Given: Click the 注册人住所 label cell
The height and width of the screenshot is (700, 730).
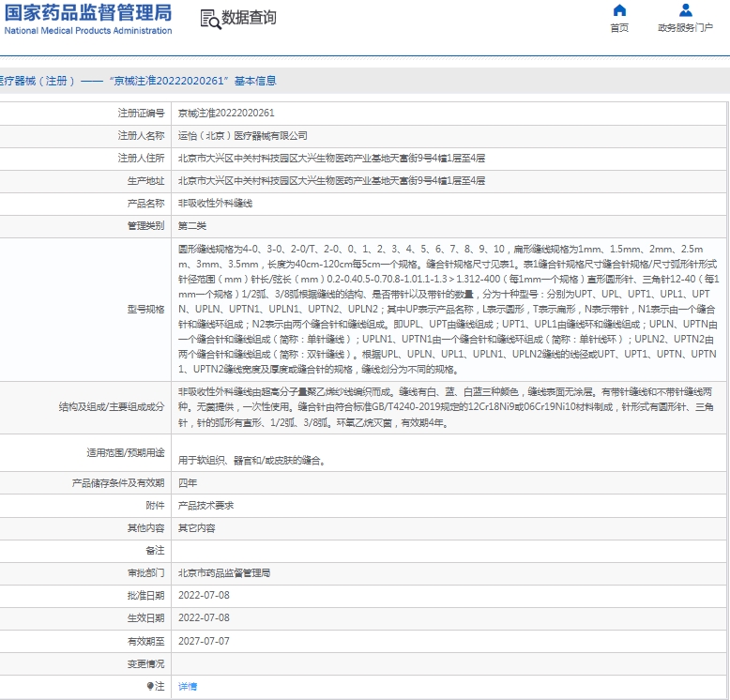Looking at the screenshot, I should (x=84, y=159).
